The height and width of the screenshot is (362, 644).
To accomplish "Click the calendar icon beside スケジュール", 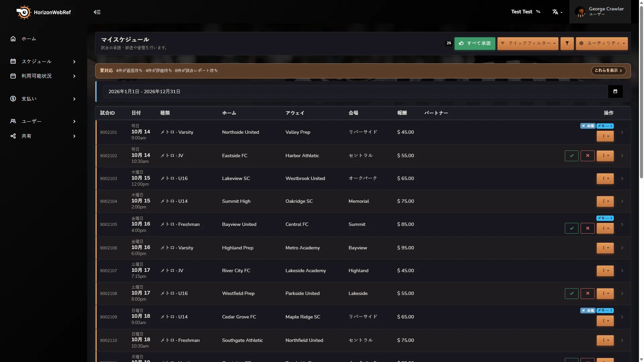I will pos(13,61).
